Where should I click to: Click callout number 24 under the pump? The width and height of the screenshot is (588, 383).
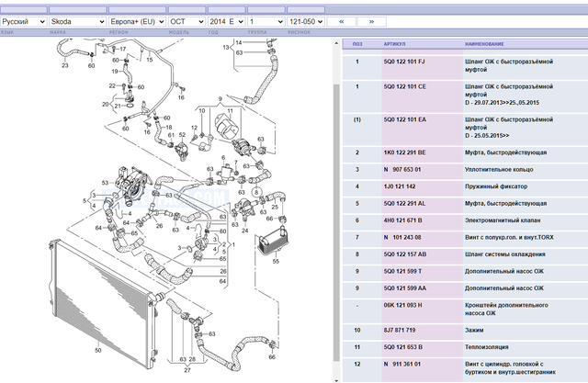pyautogui.click(x=245, y=231)
